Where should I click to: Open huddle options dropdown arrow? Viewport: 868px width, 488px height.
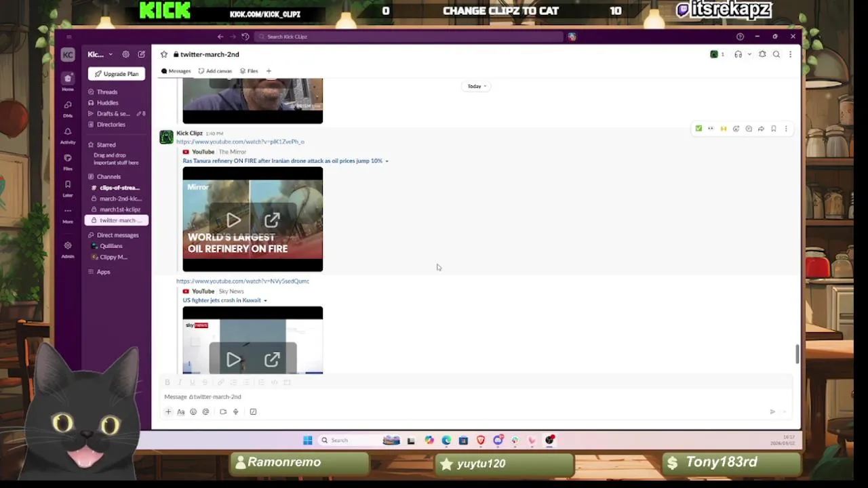[x=749, y=54]
